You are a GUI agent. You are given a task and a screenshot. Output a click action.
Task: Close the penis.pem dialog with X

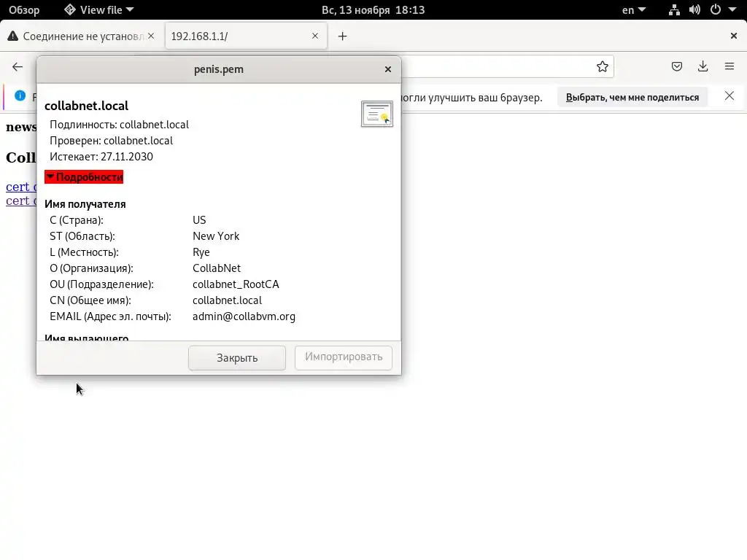coord(388,69)
